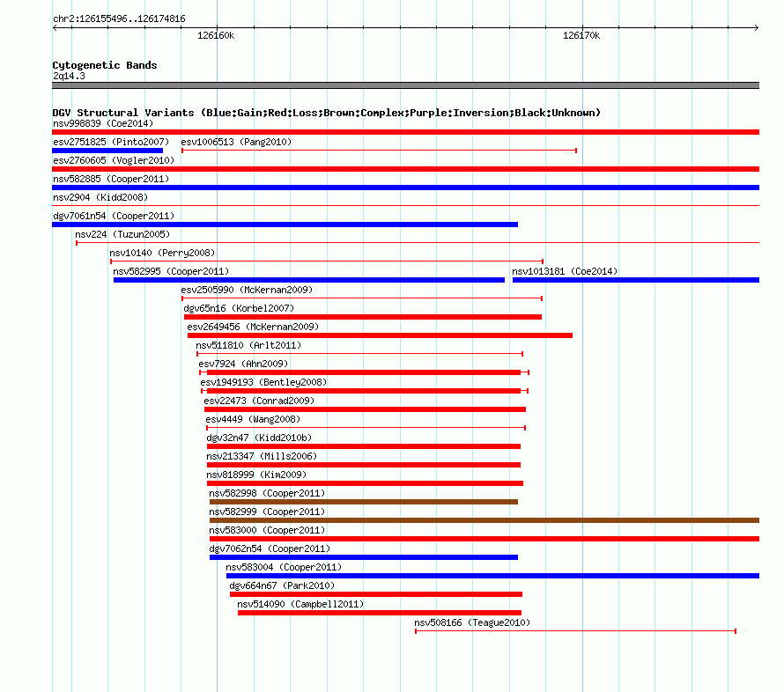The height and width of the screenshot is (692, 784).
Task: Click the red nsv583000 loss bar
Action: tap(484, 539)
